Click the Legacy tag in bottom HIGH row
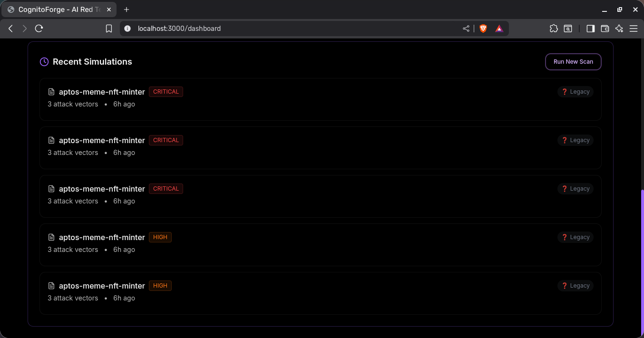 (x=576, y=286)
